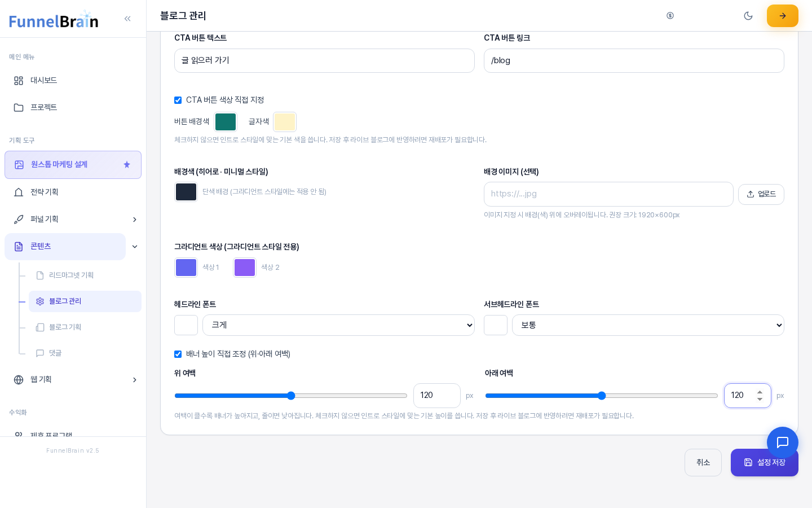Open 전략 기획 menu item
The image size is (812, 508).
(x=73, y=192)
